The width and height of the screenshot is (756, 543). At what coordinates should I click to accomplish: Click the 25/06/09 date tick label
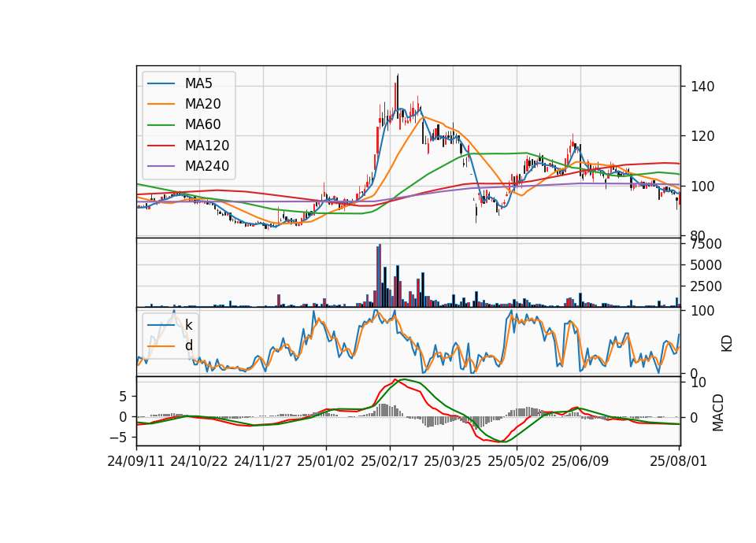click(x=580, y=461)
